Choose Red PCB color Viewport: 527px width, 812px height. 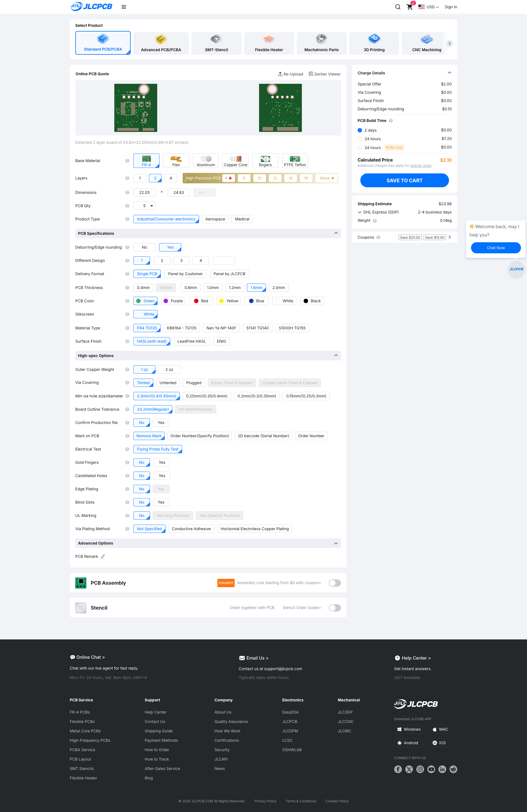(x=201, y=301)
